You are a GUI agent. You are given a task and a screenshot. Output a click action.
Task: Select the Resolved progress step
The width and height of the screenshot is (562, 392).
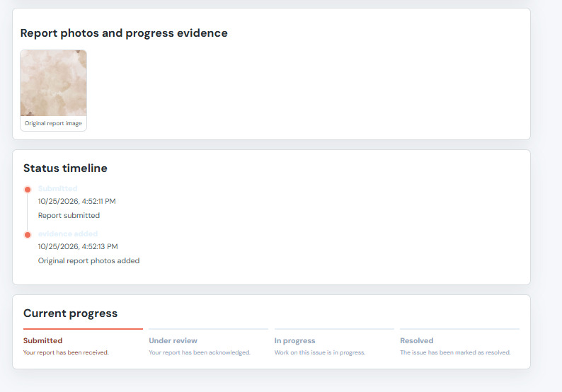(x=460, y=342)
